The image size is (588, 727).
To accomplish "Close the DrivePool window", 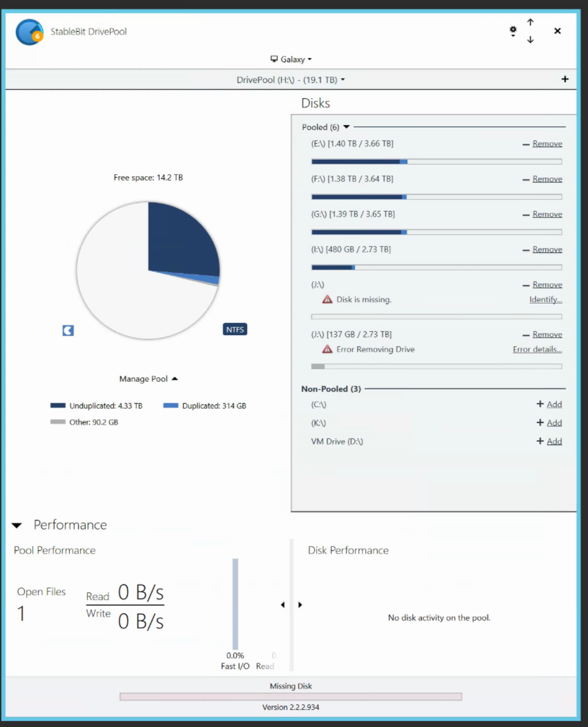I will pyautogui.click(x=558, y=31).
